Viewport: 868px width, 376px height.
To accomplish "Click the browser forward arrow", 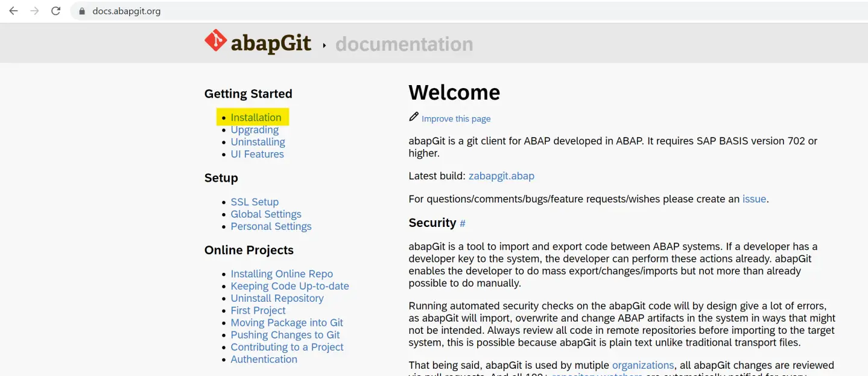I will tap(34, 11).
